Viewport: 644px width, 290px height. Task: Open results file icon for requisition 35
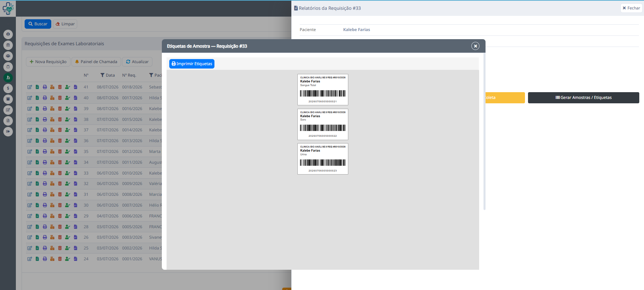76,152
